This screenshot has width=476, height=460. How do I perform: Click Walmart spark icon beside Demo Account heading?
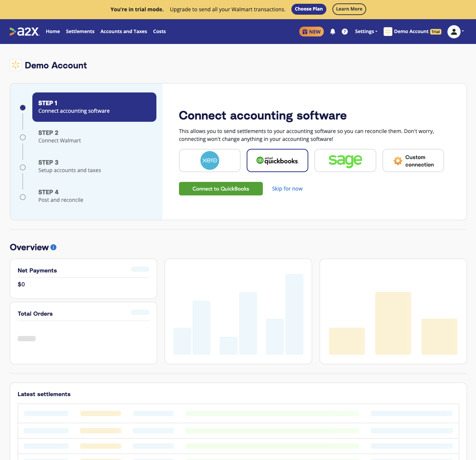(16, 65)
